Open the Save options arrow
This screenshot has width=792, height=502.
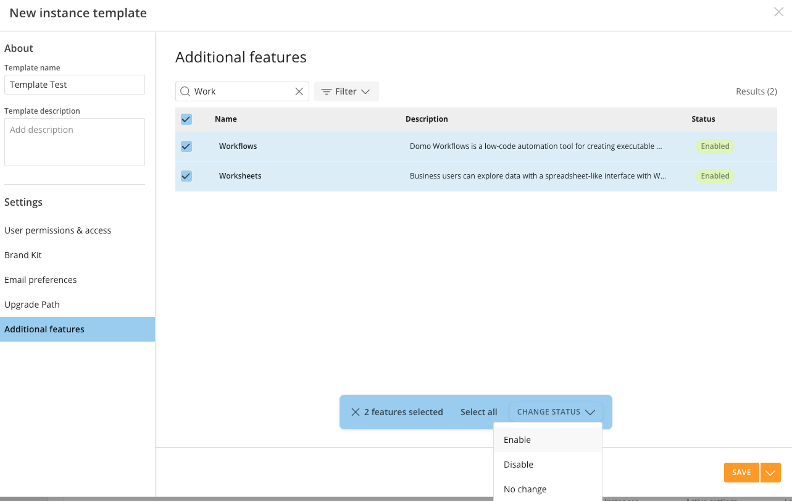click(770, 473)
